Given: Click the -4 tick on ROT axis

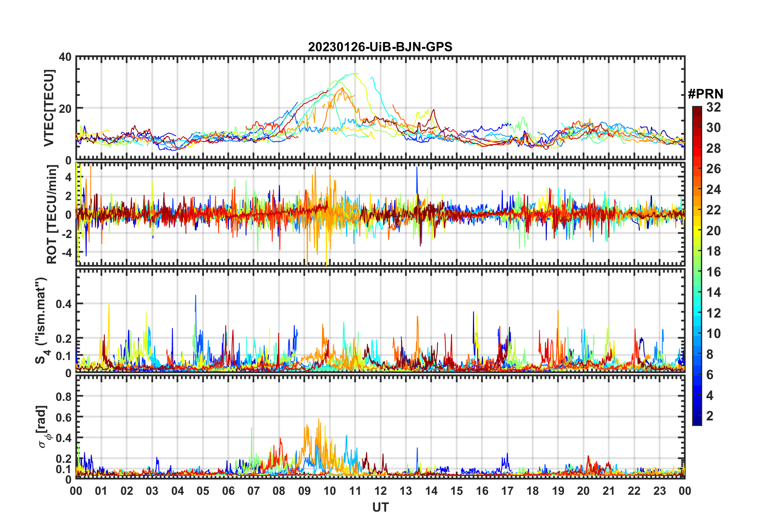Looking at the screenshot, I should pos(65,253).
